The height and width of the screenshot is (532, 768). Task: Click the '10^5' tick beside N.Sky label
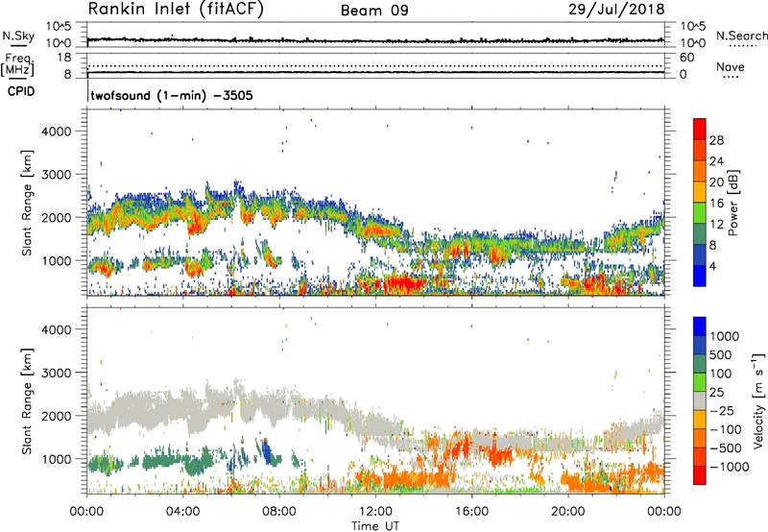pyautogui.click(x=59, y=27)
